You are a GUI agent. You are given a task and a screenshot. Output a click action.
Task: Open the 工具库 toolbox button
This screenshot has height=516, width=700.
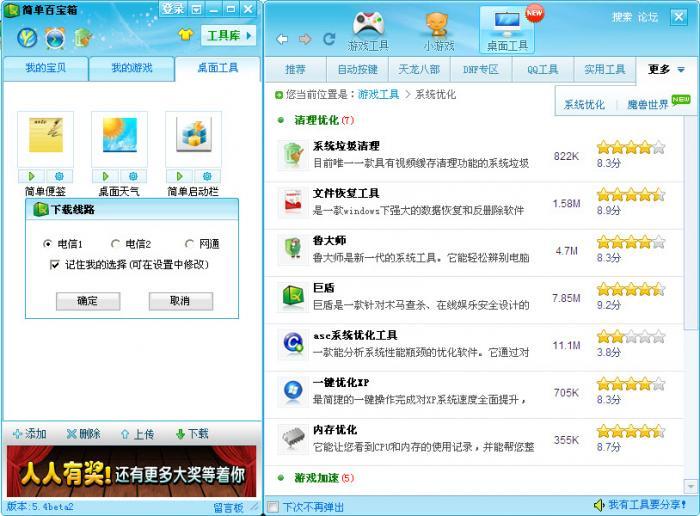click(x=229, y=35)
